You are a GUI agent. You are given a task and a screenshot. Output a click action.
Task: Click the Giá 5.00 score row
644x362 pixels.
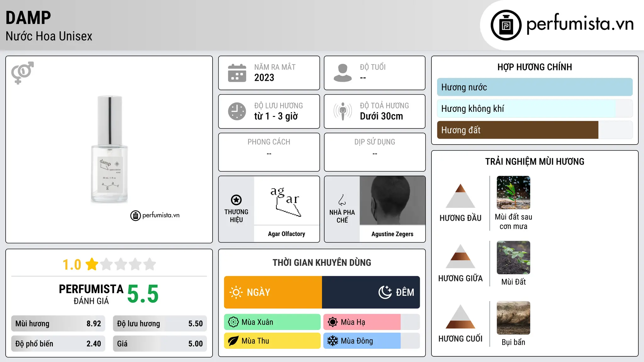point(160,344)
